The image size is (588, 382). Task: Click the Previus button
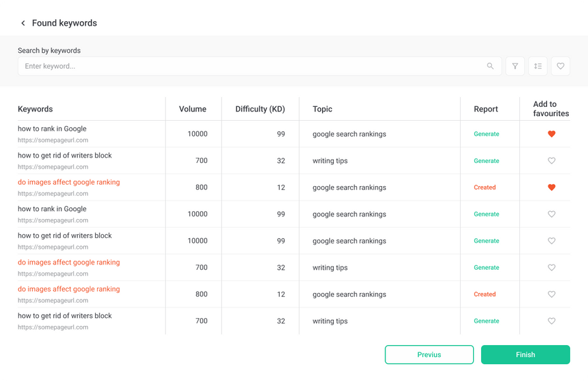coord(429,354)
